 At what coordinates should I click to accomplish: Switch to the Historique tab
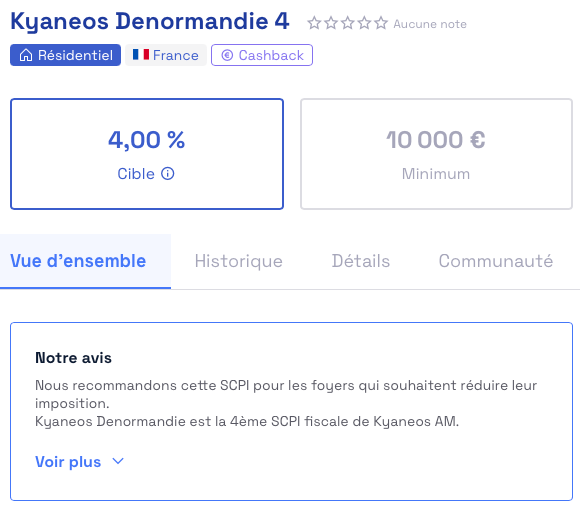239,261
